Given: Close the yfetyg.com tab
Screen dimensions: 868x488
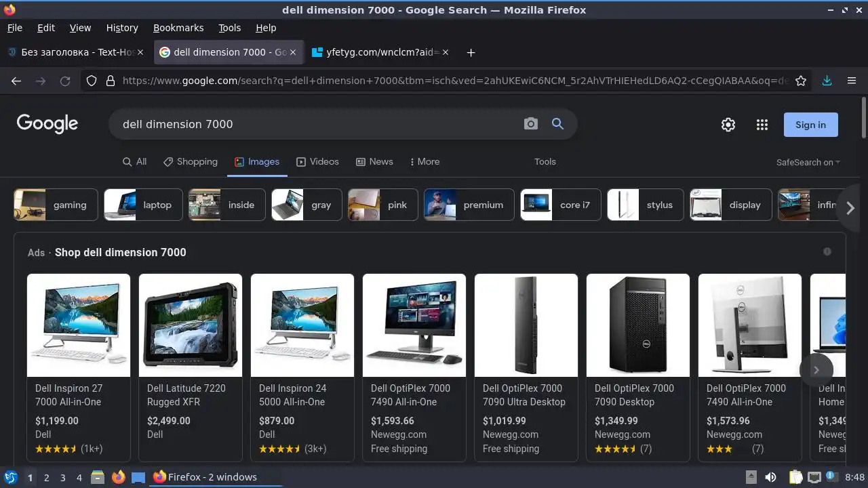Looking at the screenshot, I should [446, 52].
